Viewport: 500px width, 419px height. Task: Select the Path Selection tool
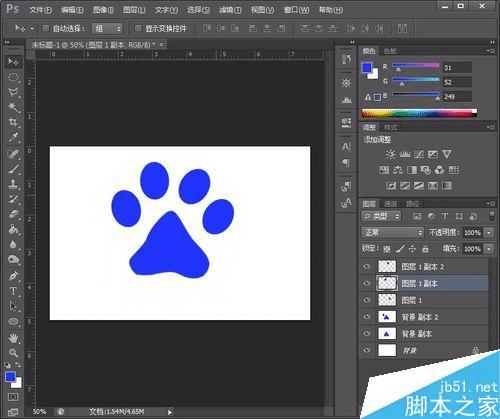click(13, 306)
